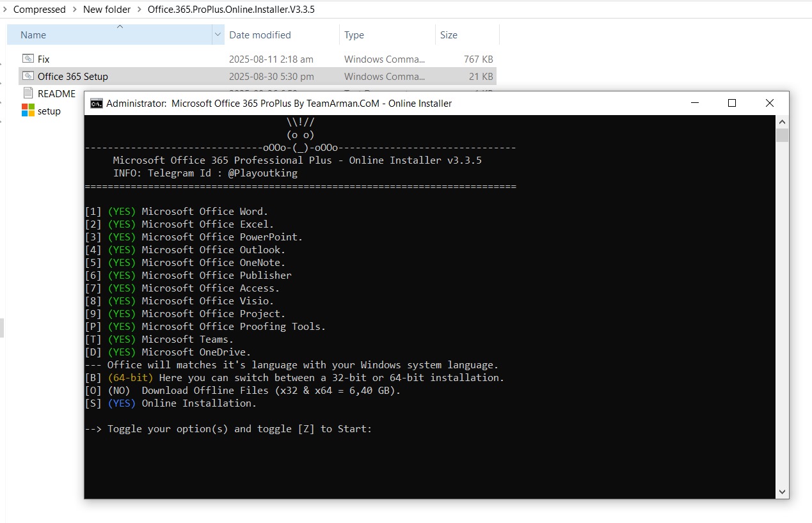Maximize the Online Installer console window
The height and width of the screenshot is (523, 812).
[732, 103]
